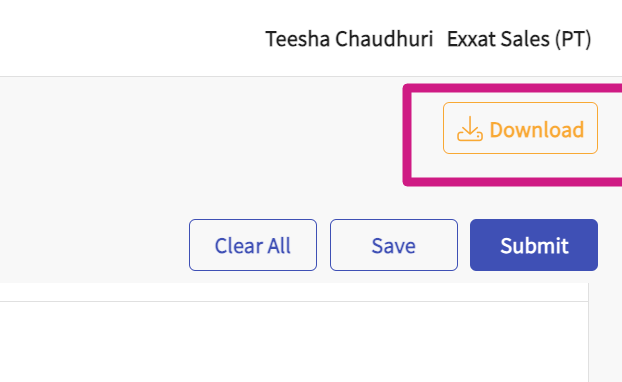
Task: Click the name Teesha Chaudhuri in header
Action: click(x=349, y=39)
